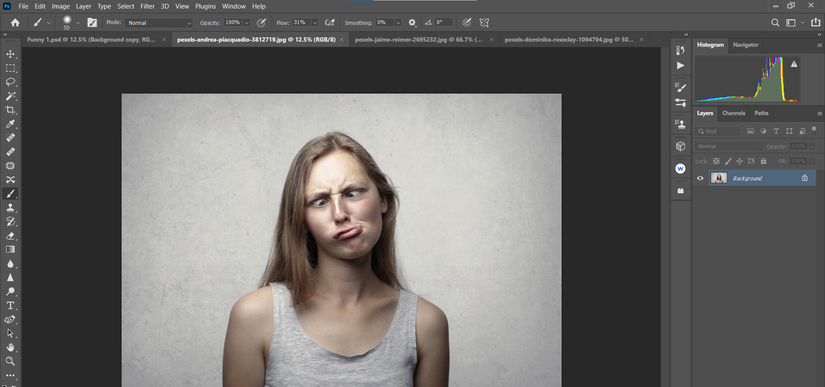Click the Share export icon
The height and width of the screenshot is (387, 825).
pyautogui.click(x=816, y=23)
